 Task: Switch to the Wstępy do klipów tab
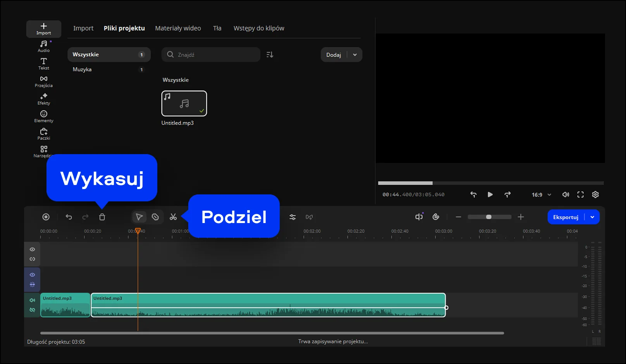click(x=259, y=28)
